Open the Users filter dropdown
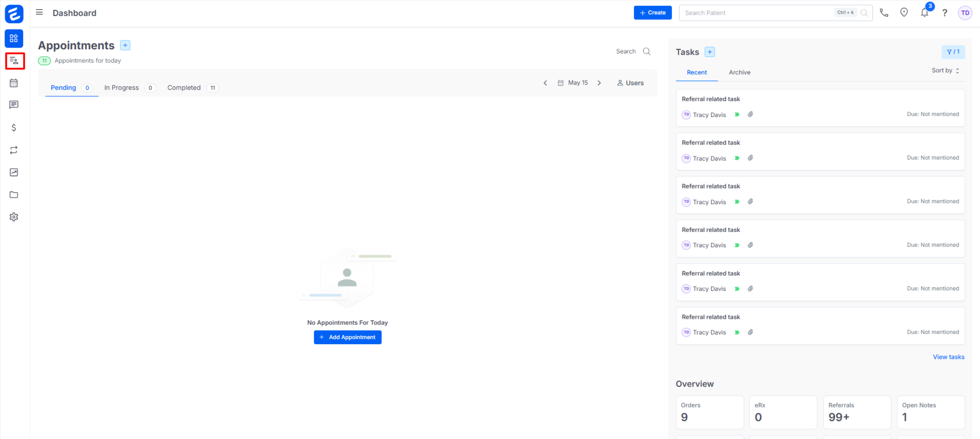The width and height of the screenshot is (980, 439). point(630,83)
